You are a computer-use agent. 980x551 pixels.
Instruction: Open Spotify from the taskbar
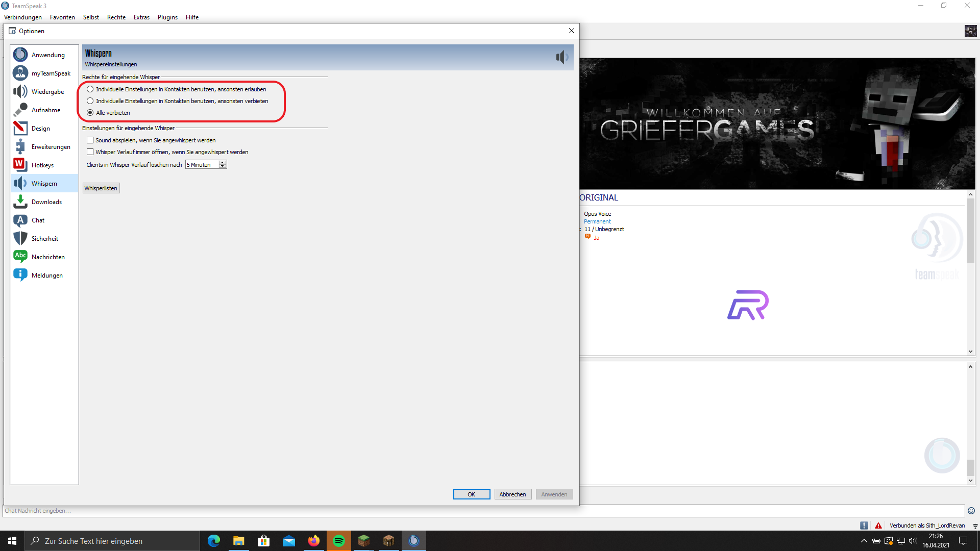point(339,541)
